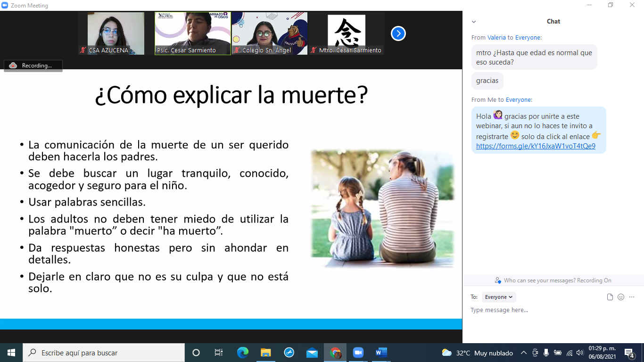Open the forms.gle registration link
This screenshot has width=644, height=362.
point(536,146)
